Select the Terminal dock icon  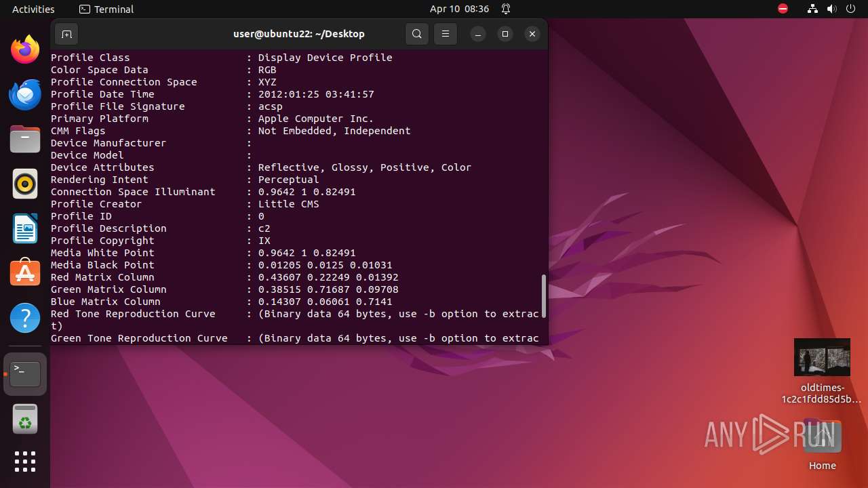click(x=25, y=374)
